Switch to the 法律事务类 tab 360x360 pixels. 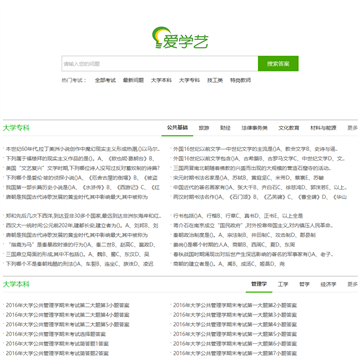coord(254,128)
